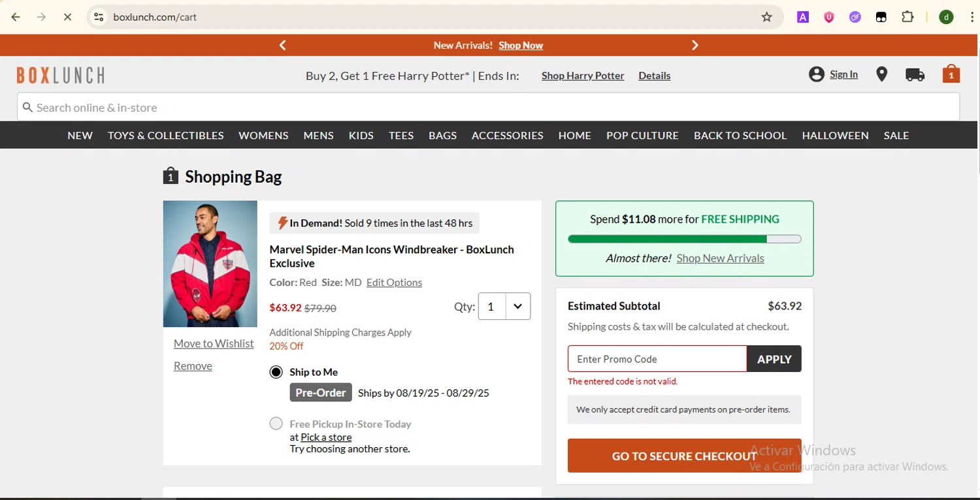Click the free shipping progress bar
This screenshot has width=980, height=500.
tap(685, 239)
